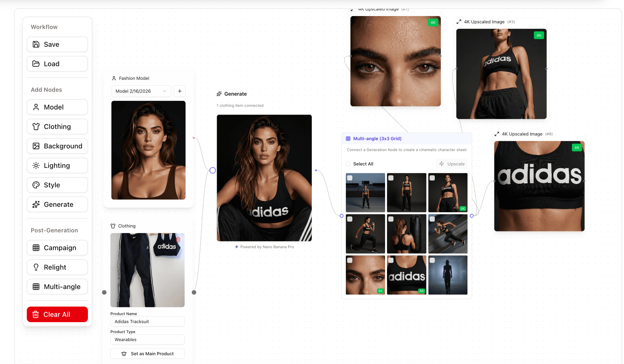Click the Relight lightbulb icon
The height and width of the screenshot is (364, 624).
click(36, 267)
